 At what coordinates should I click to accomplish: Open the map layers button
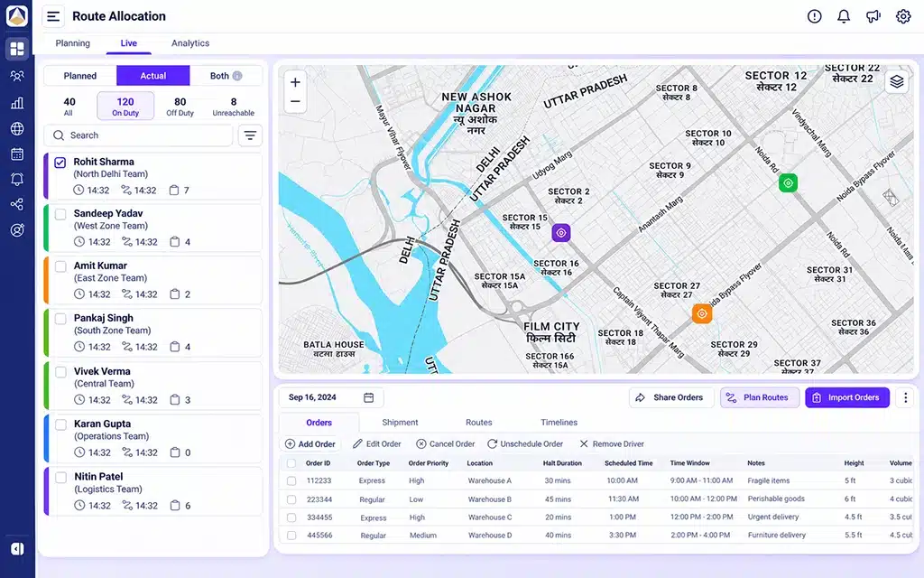point(896,81)
